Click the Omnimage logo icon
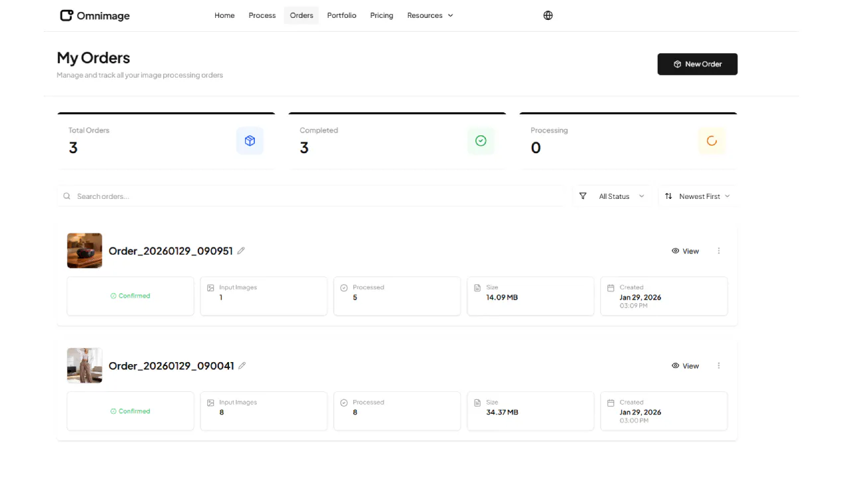843x504 pixels. pos(66,15)
